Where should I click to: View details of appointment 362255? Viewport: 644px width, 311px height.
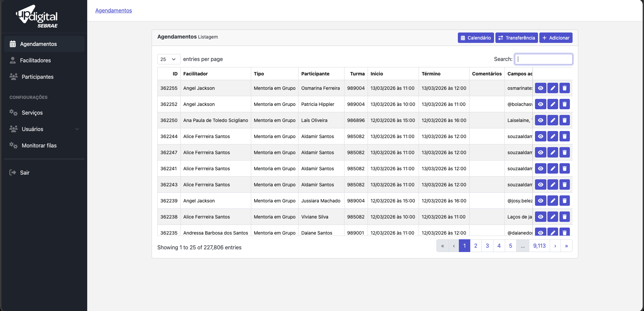click(540, 88)
